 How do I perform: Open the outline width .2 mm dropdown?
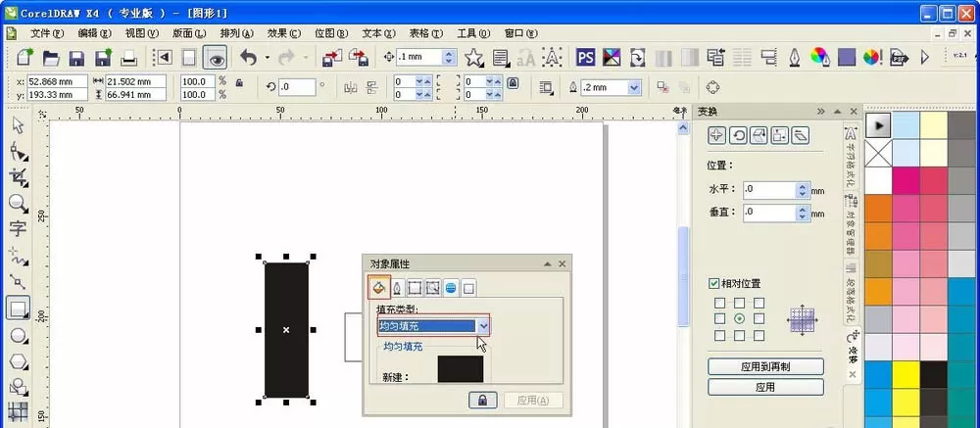(x=634, y=87)
